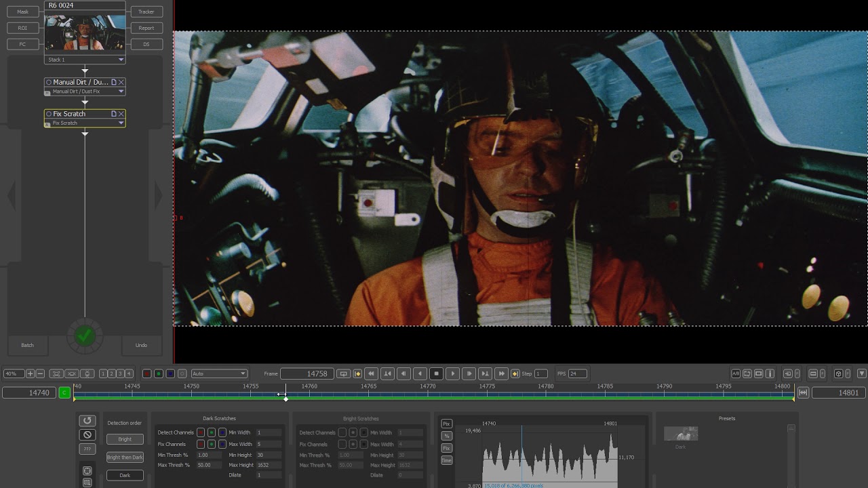Click the Max Height field for Dark Scratches
Screen dimensions: 868x488
click(269, 465)
